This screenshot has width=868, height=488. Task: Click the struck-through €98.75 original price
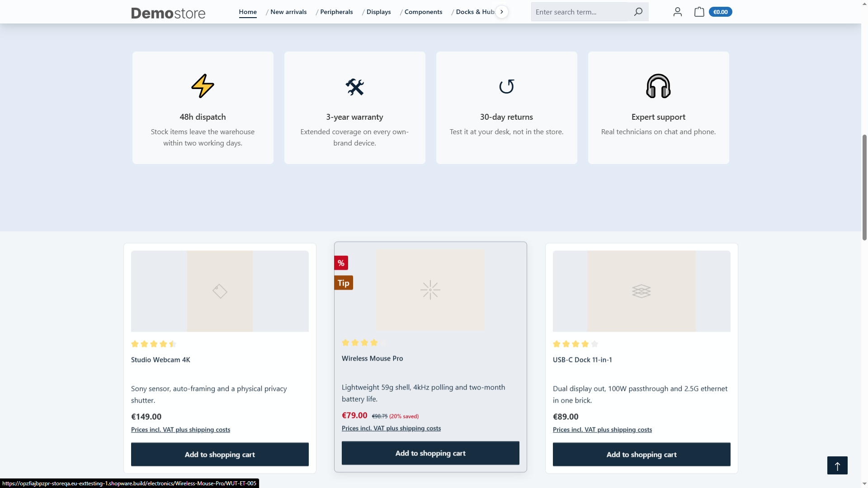click(379, 416)
